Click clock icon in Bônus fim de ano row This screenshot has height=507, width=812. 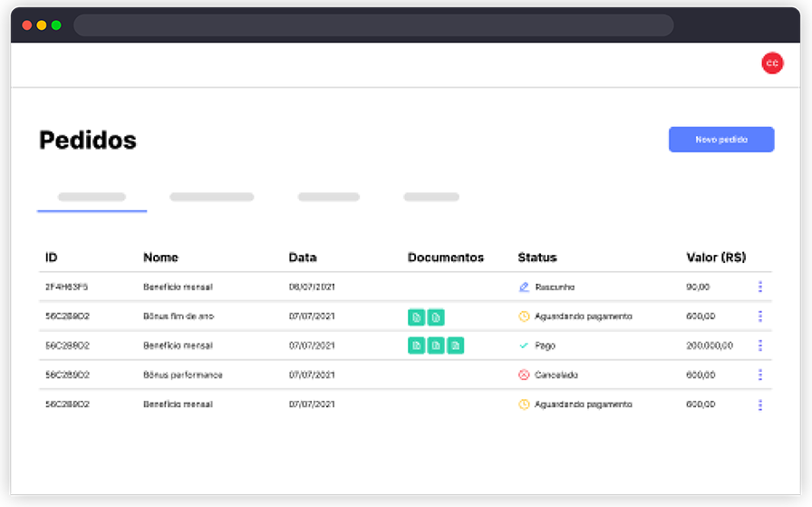point(524,317)
